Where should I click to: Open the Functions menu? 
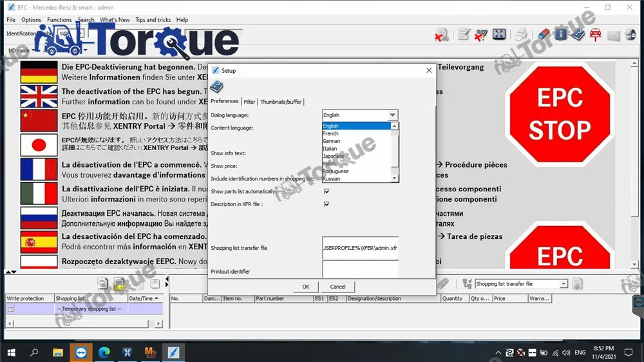point(59,20)
